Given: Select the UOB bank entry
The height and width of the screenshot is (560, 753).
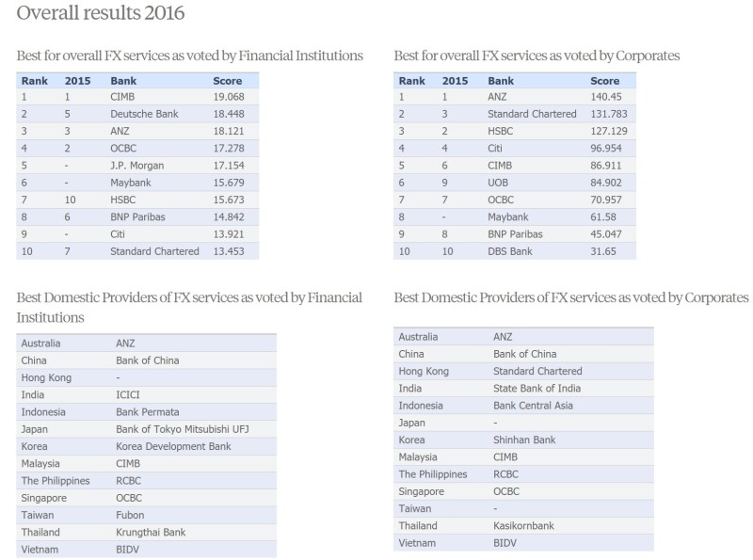Looking at the screenshot, I should click(500, 183).
